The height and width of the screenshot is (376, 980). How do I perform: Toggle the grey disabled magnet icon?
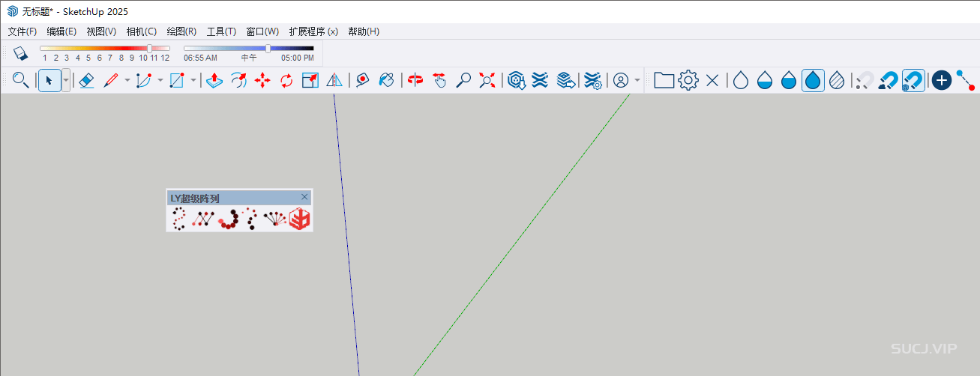click(865, 80)
